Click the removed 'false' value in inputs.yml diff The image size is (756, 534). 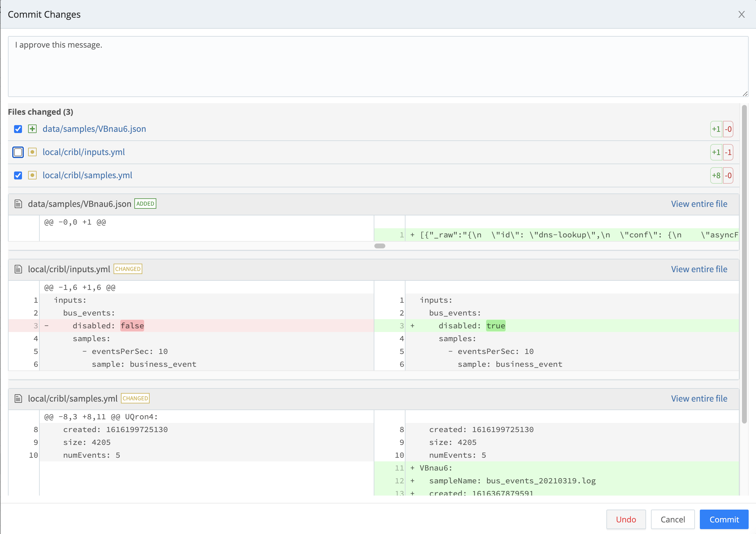point(132,326)
